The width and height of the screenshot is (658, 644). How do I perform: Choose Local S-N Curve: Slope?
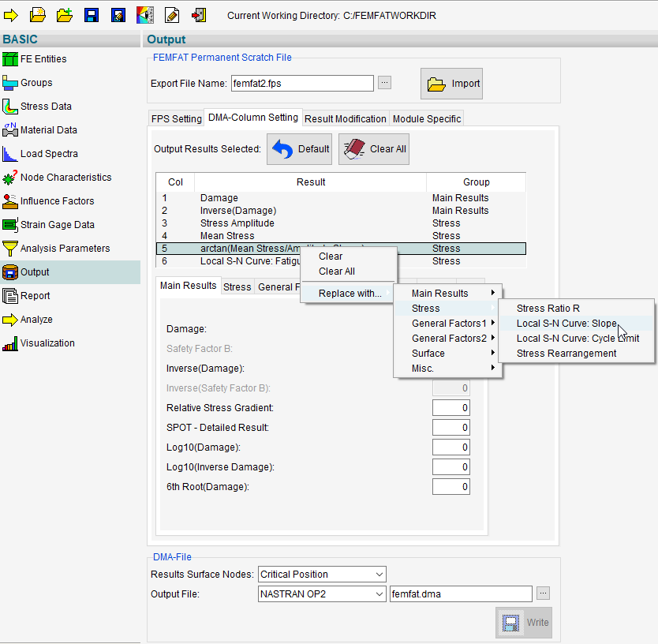pos(576,324)
